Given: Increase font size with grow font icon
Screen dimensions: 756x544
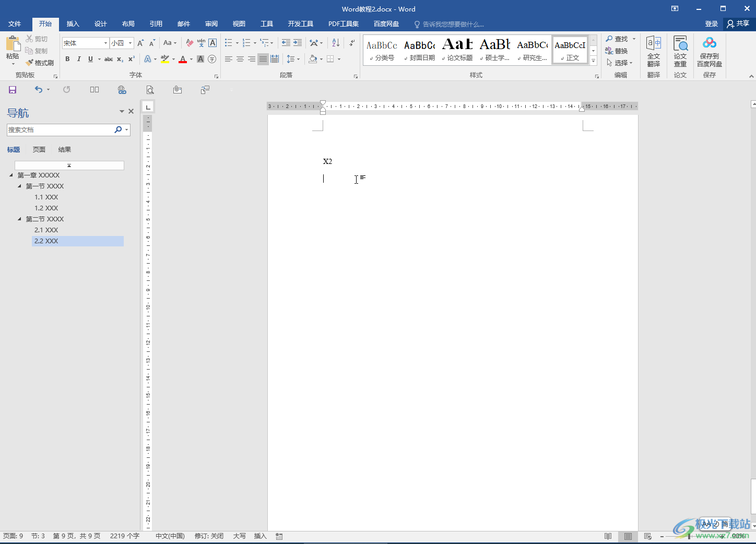Looking at the screenshot, I should click(140, 43).
